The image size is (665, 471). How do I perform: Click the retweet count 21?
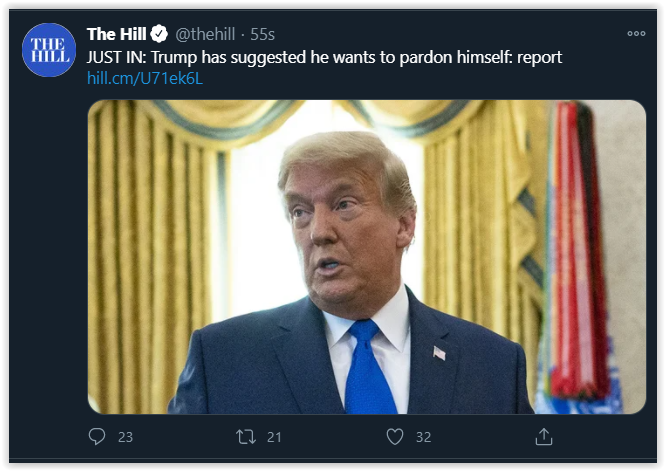(x=274, y=437)
